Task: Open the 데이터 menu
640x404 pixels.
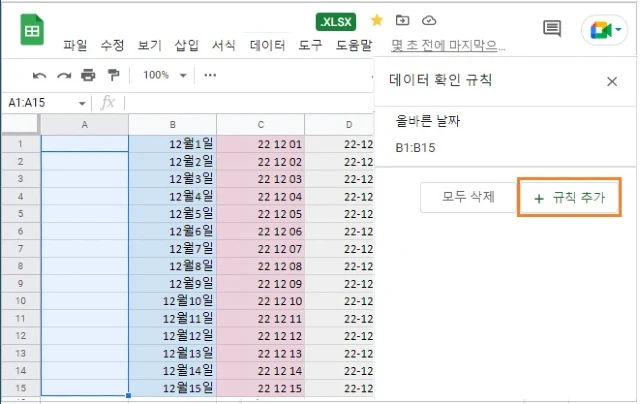Action: [267, 45]
